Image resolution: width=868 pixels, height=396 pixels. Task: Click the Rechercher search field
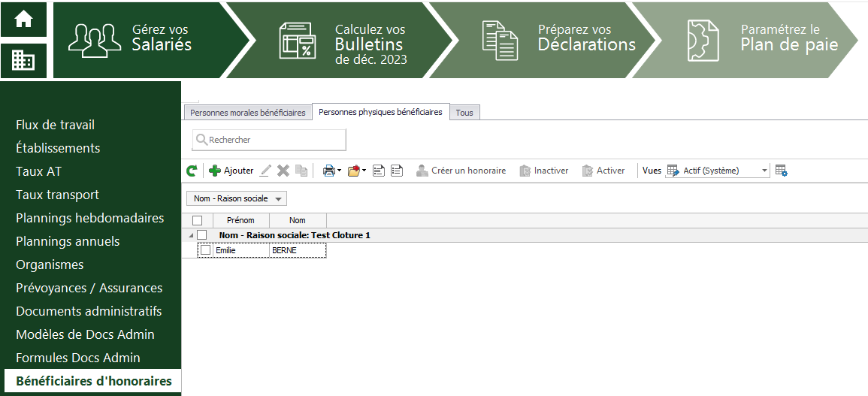269,140
